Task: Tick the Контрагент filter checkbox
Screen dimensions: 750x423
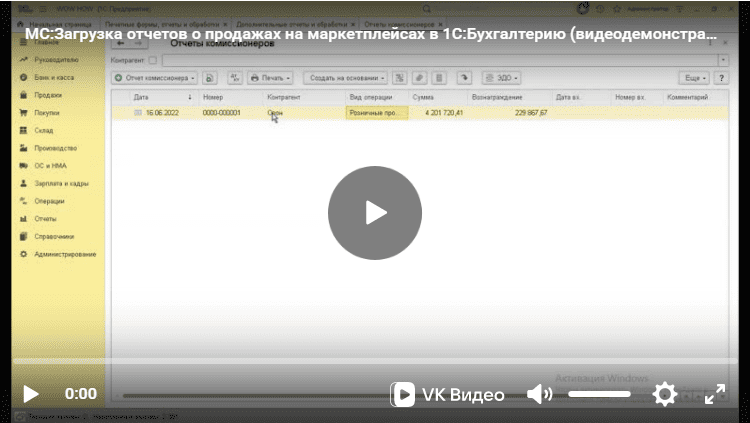Action: (153, 60)
